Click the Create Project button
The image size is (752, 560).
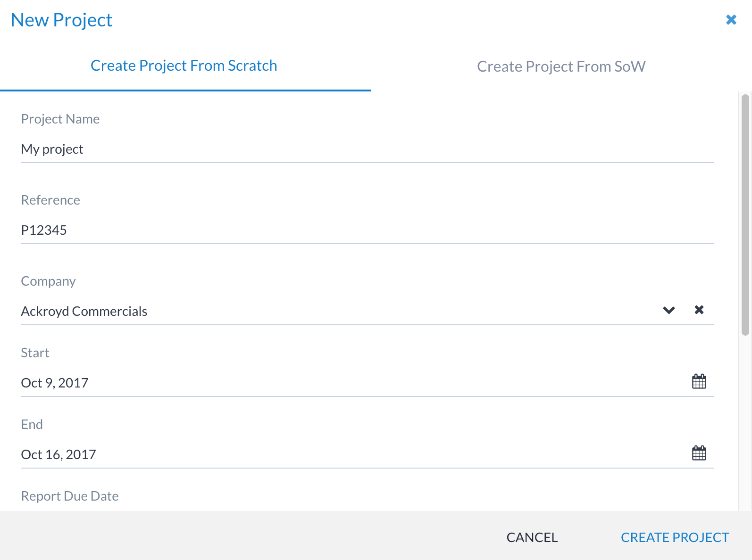click(x=675, y=537)
